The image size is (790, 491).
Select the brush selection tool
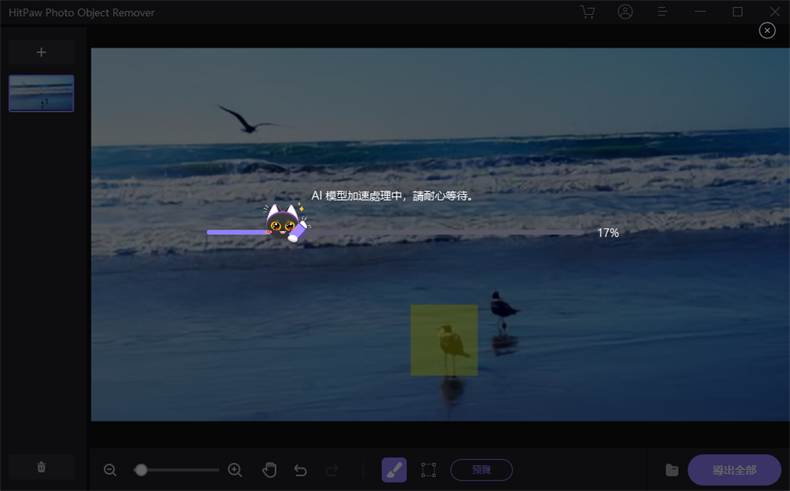click(x=394, y=470)
